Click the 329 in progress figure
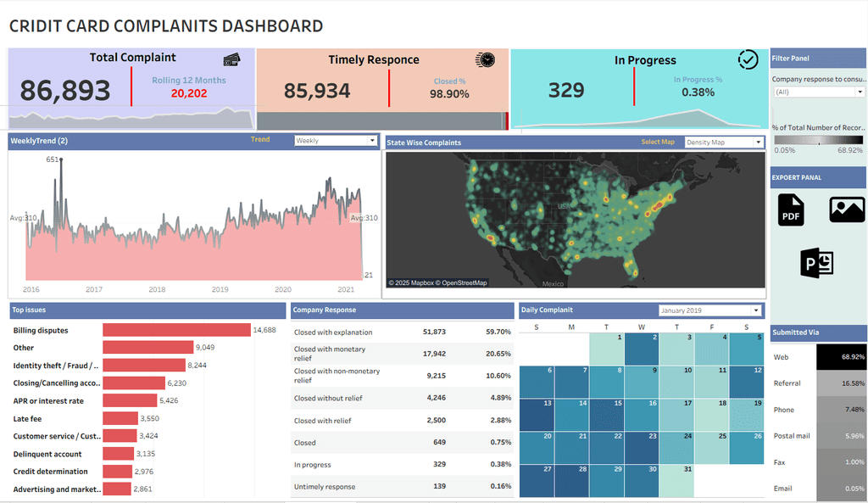 [x=566, y=90]
